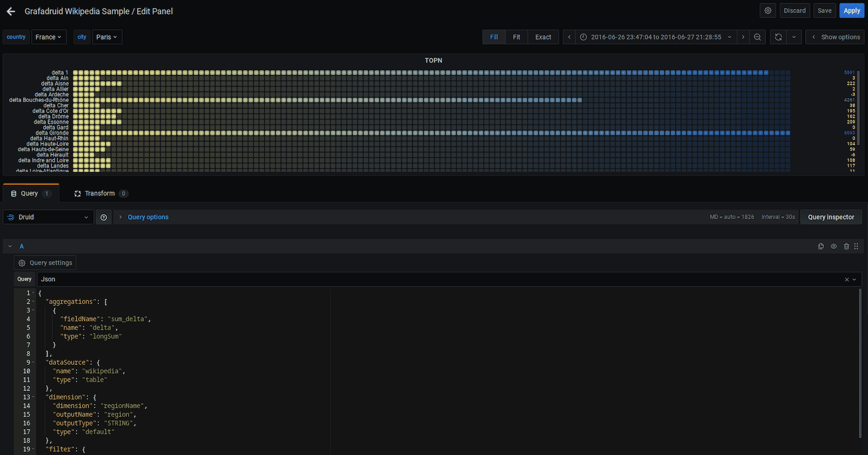The image size is (868, 455).
Task: Fold code at line 1 brace
Action: [33, 293]
